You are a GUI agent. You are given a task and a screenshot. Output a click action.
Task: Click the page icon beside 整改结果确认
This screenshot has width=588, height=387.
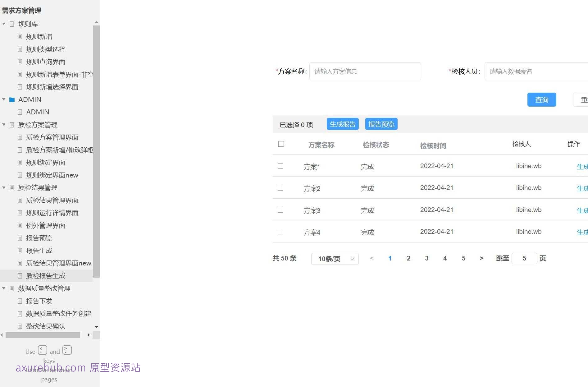click(20, 326)
